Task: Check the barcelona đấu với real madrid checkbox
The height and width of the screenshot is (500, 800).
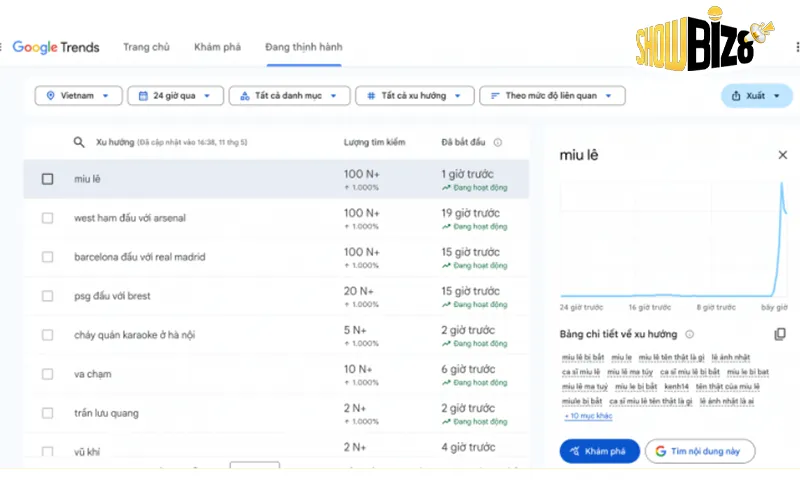Action: tap(47, 257)
